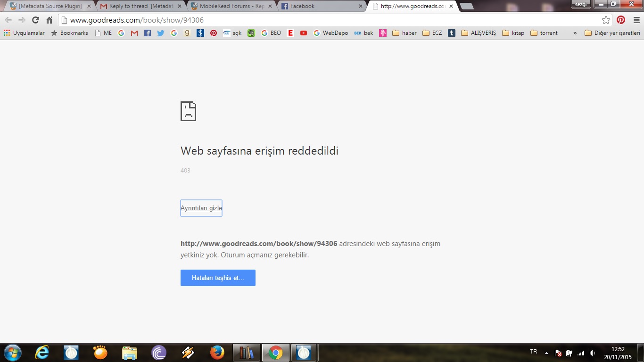Open the dollar sign bookmark icon
644x362 pixels.
click(x=200, y=33)
